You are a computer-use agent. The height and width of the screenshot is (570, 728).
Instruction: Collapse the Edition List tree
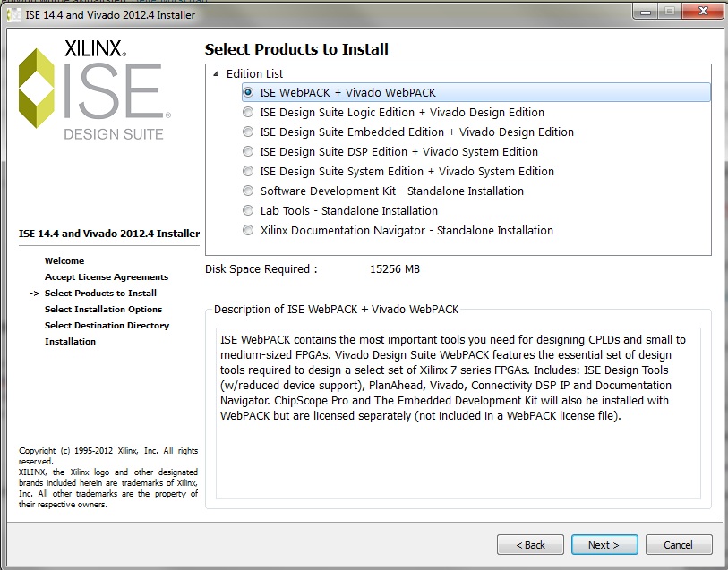tap(216, 73)
